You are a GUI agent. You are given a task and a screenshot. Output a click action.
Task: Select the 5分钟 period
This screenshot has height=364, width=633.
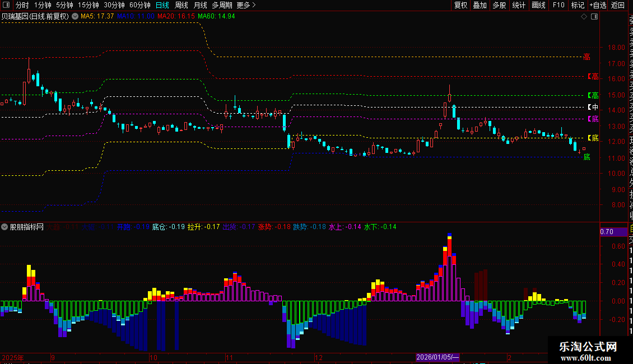pyautogui.click(x=64, y=5)
